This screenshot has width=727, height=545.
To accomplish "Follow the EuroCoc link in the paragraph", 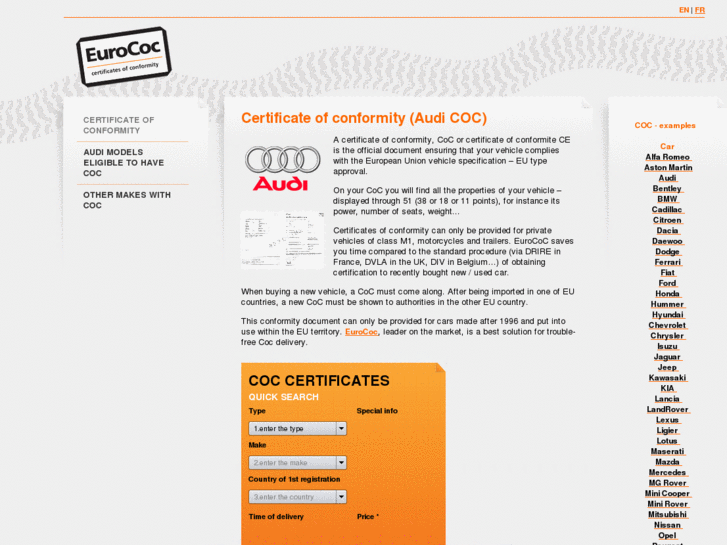I will coord(361,332).
